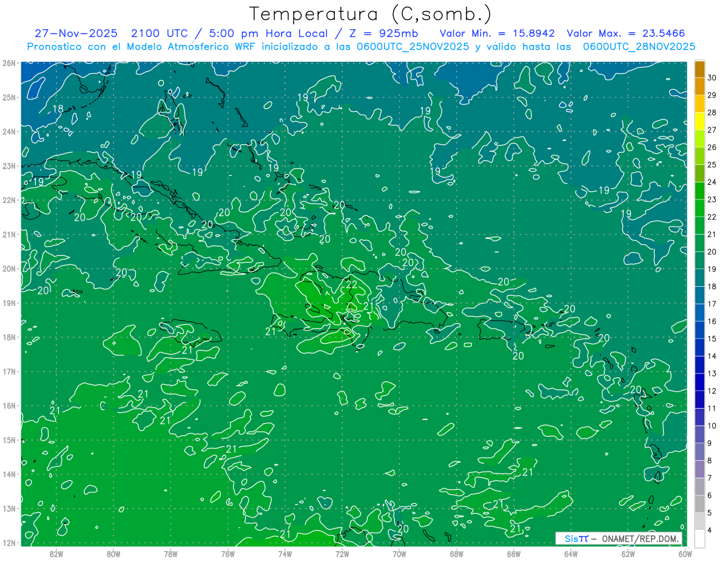Click the '72W' longitude axis label
Image resolution: width=728 pixels, height=562 pixels.
pyautogui.click(x=342, y=554)
